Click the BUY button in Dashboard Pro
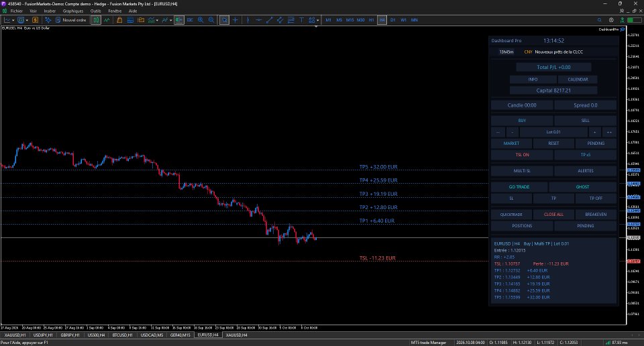Image resolution: width=644 pixels, height=346 pixels. tap(522, 120)
